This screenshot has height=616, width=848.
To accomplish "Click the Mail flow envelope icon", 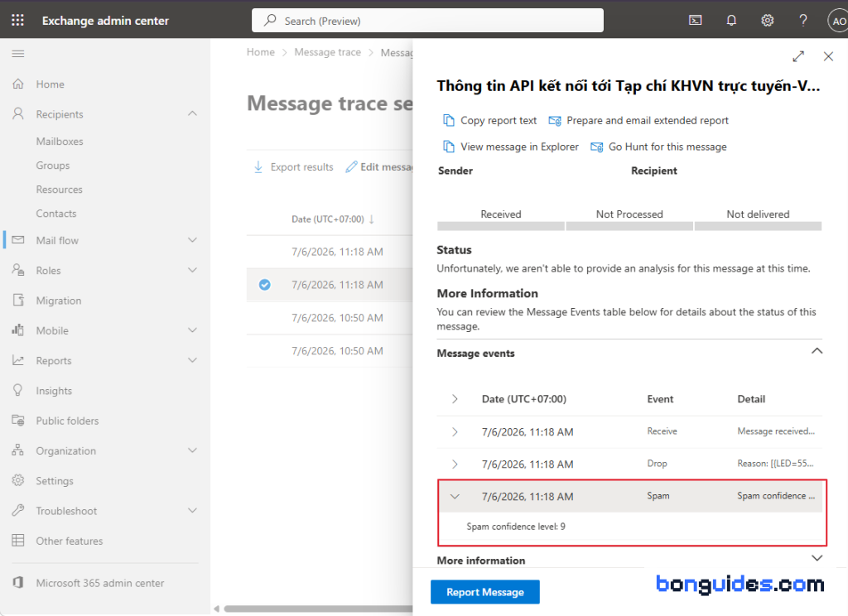I will coord(18,239).
